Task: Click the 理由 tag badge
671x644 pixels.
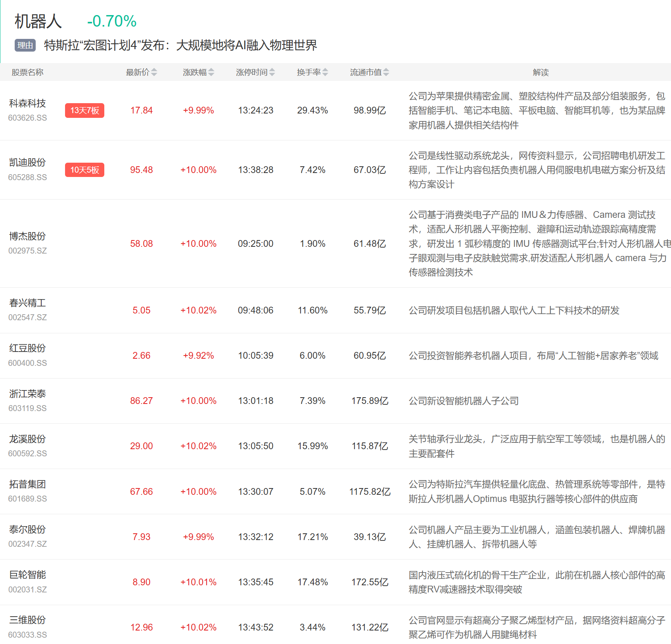Action: (x=25, y=45)
